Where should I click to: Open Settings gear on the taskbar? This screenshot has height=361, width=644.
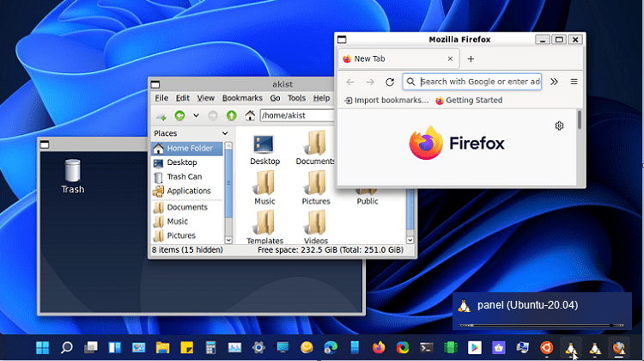(x=258, y=347)
